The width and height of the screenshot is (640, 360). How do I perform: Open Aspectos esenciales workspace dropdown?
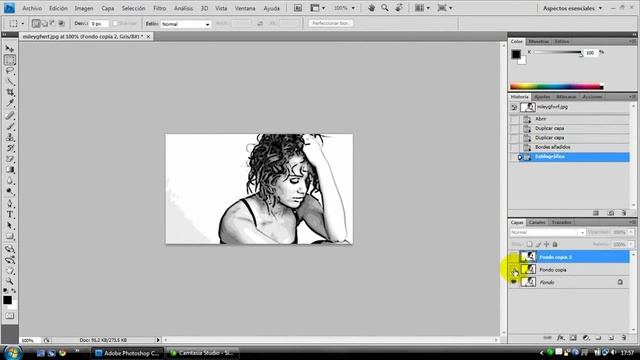[572, 8]
